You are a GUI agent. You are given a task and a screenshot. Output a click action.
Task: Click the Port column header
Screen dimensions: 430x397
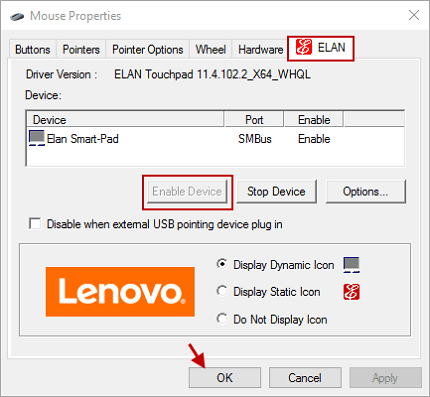tap(254, 120)
